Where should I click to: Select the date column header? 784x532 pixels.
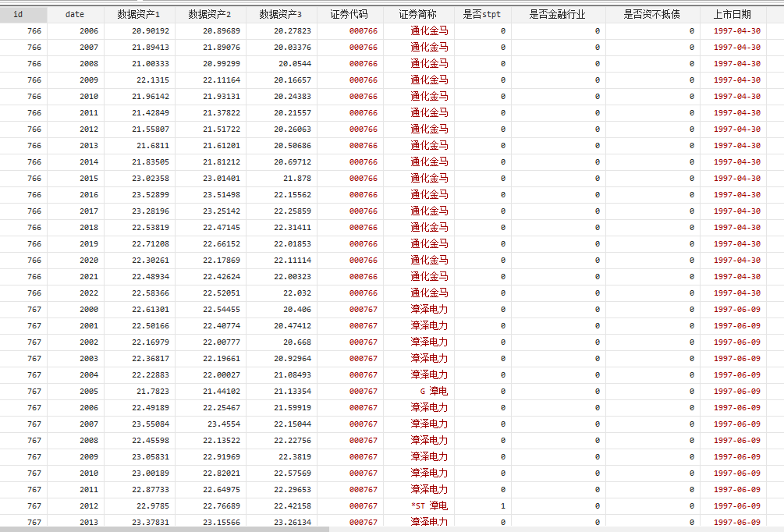pos(75,14)
